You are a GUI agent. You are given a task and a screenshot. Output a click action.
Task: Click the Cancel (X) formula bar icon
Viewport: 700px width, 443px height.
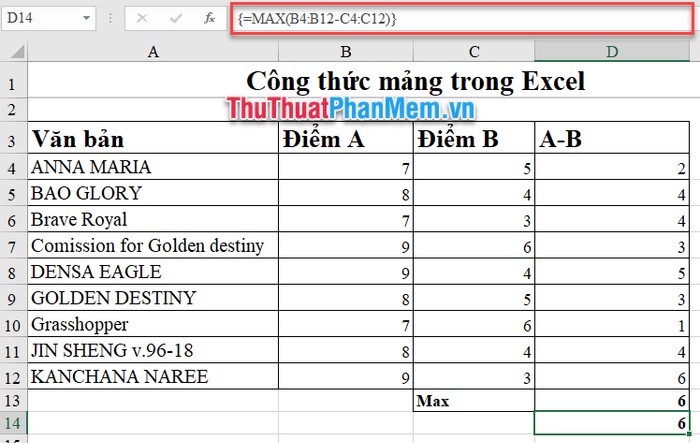[x=142, y=18]
